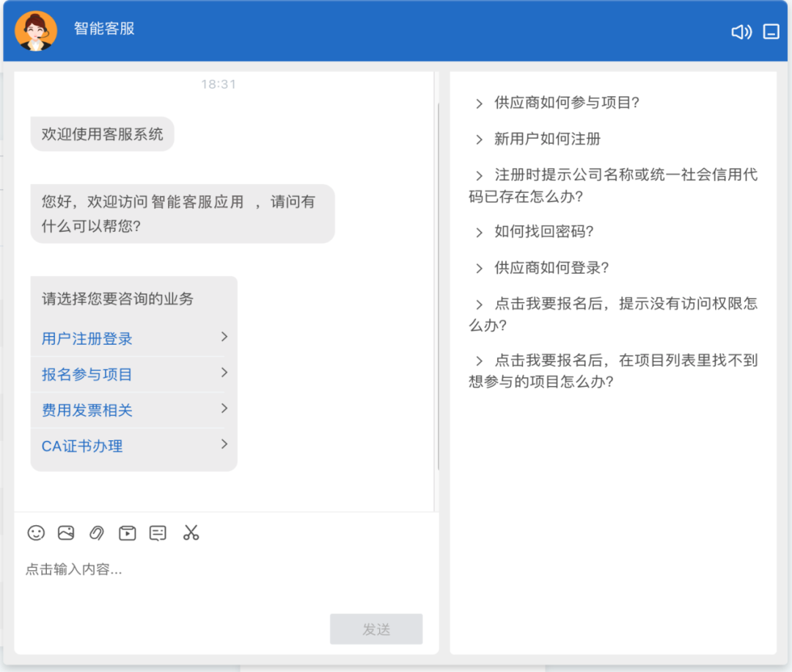Click the 点击输入内容 message input field

220,569
